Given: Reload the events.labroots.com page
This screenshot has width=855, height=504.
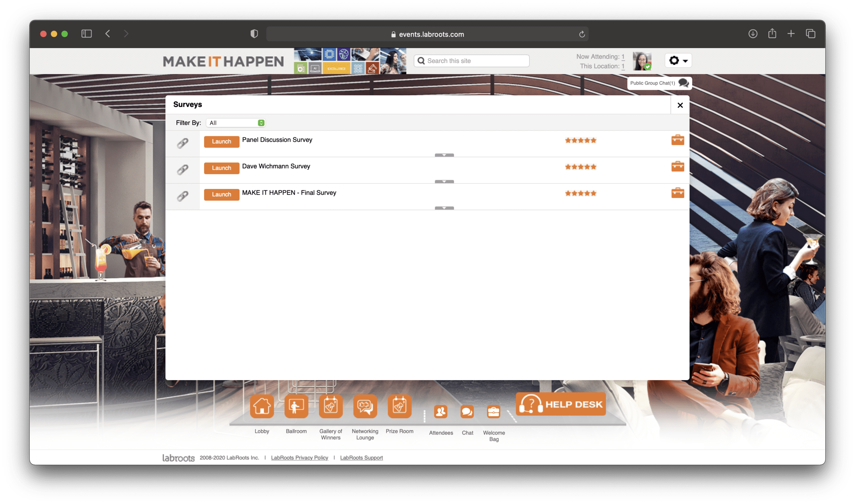Looking at the screenshot, I should click(582, 34).
